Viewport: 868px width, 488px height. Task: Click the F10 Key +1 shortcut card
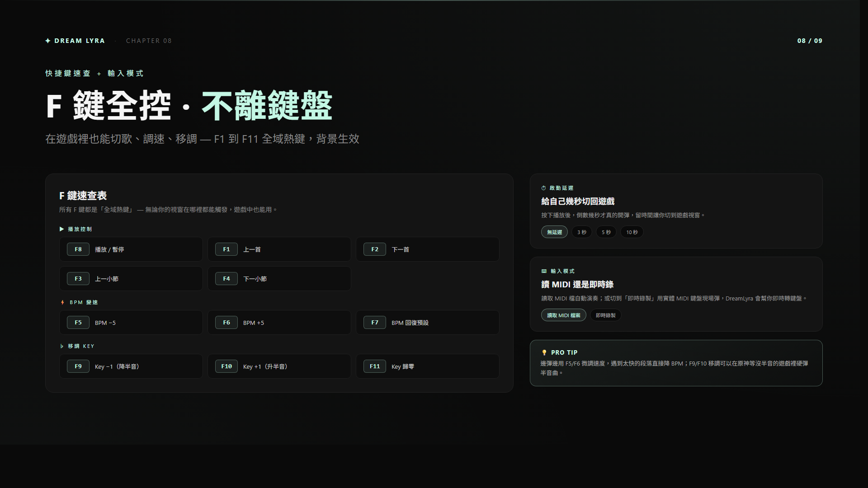(x=279, y=366)
